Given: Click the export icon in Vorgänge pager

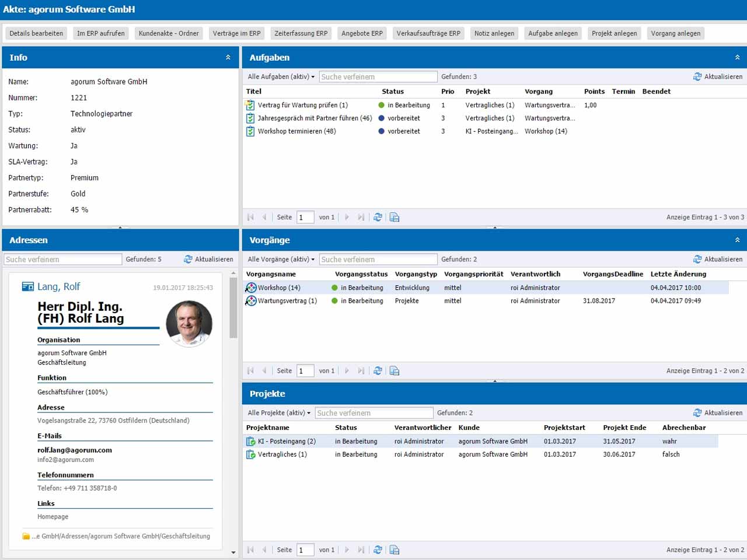Looking at the screenshot, I should point(395,370).
